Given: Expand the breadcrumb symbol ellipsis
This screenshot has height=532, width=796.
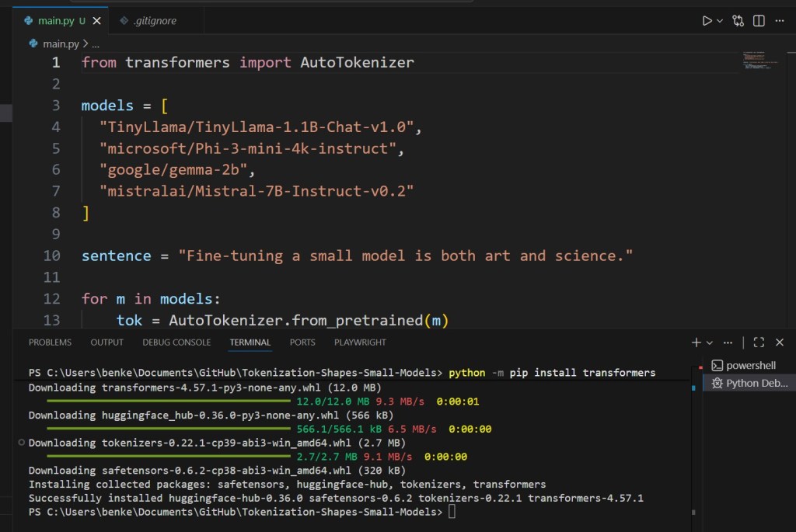Looking at the screenshot, I should tap(96, 44).
